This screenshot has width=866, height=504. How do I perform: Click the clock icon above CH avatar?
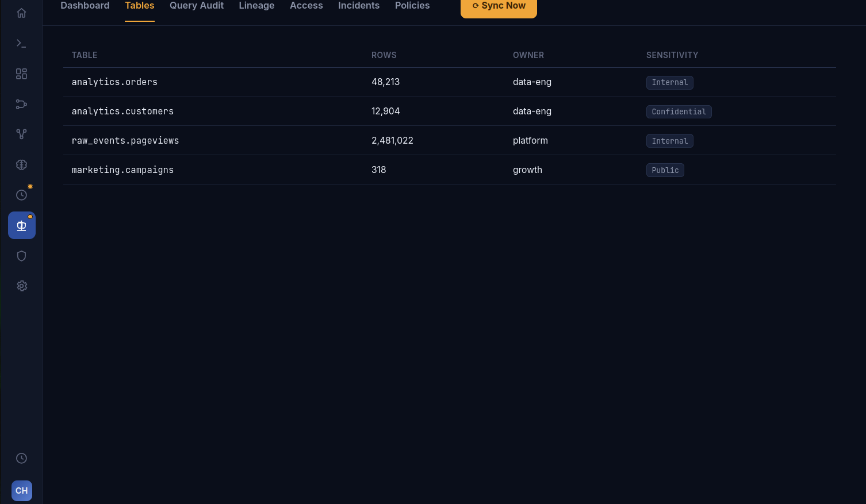[x=21, y=458]
